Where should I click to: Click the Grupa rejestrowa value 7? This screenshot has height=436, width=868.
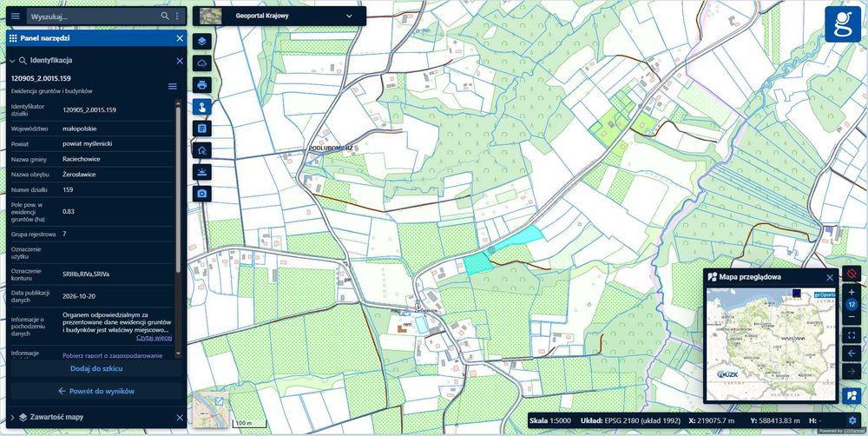click(64, 234)
